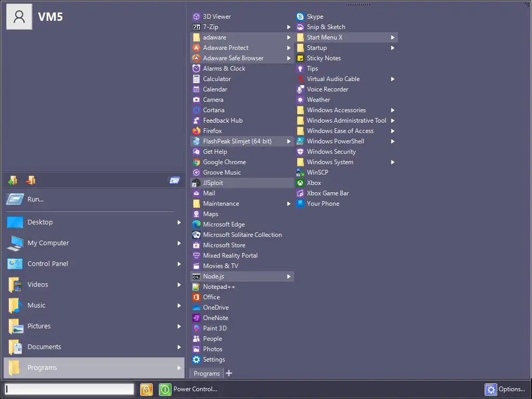The image size is (532, 399).
Task: Click Windows Ease of Access entry
Action: click(345, 131)
